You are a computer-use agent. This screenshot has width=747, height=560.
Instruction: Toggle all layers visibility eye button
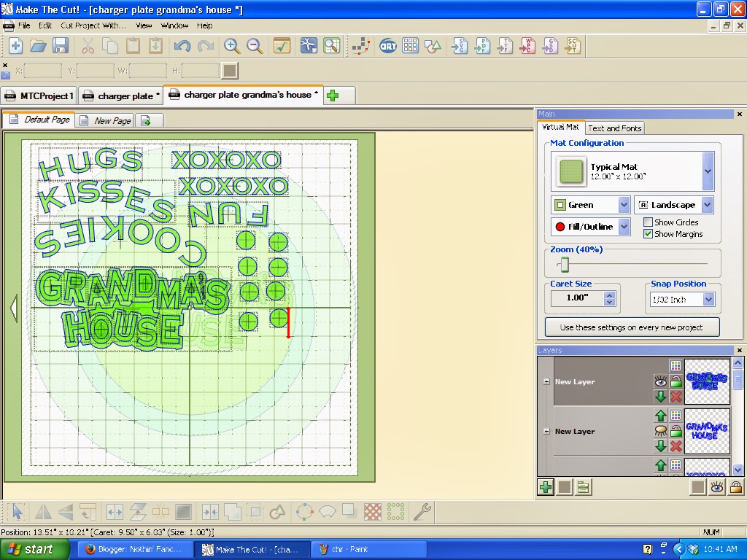(717, 486)
